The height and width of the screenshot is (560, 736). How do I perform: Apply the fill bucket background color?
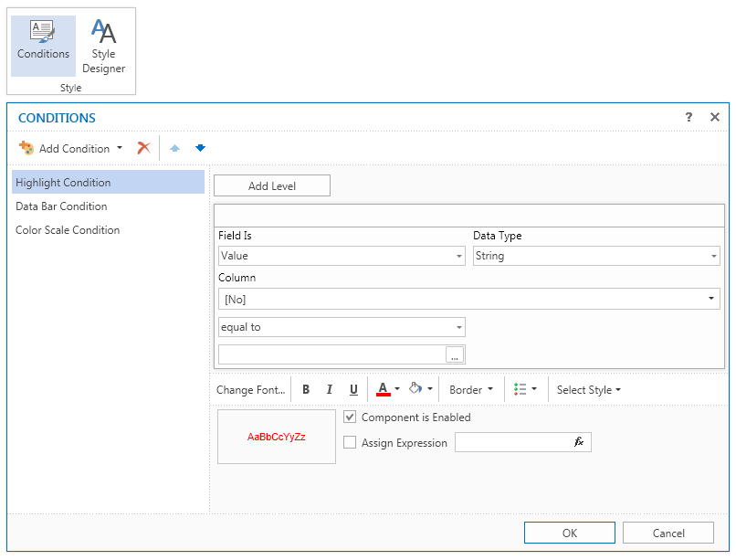point(415,388)
